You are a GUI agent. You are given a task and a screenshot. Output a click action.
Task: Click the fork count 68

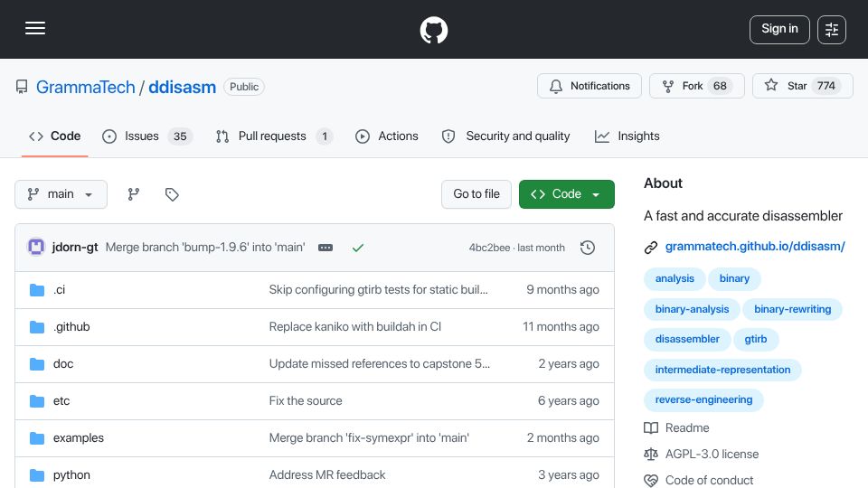[x=720, y=86]
